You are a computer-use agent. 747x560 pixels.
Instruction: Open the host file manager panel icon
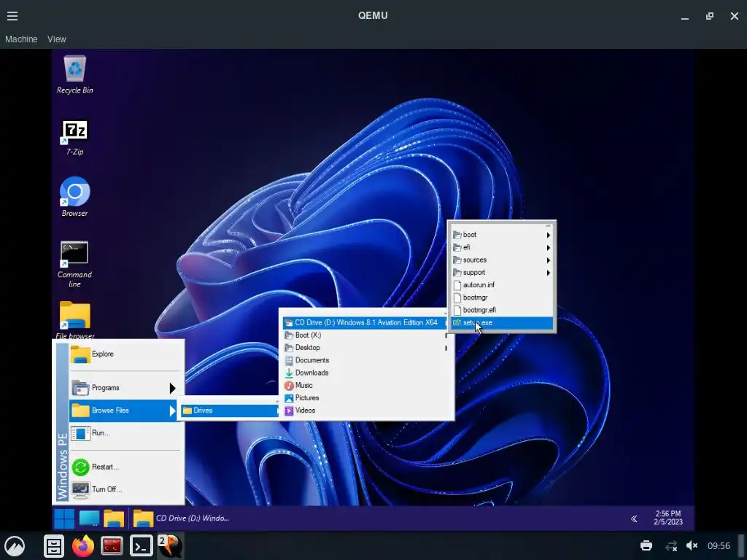click(54, 545)
